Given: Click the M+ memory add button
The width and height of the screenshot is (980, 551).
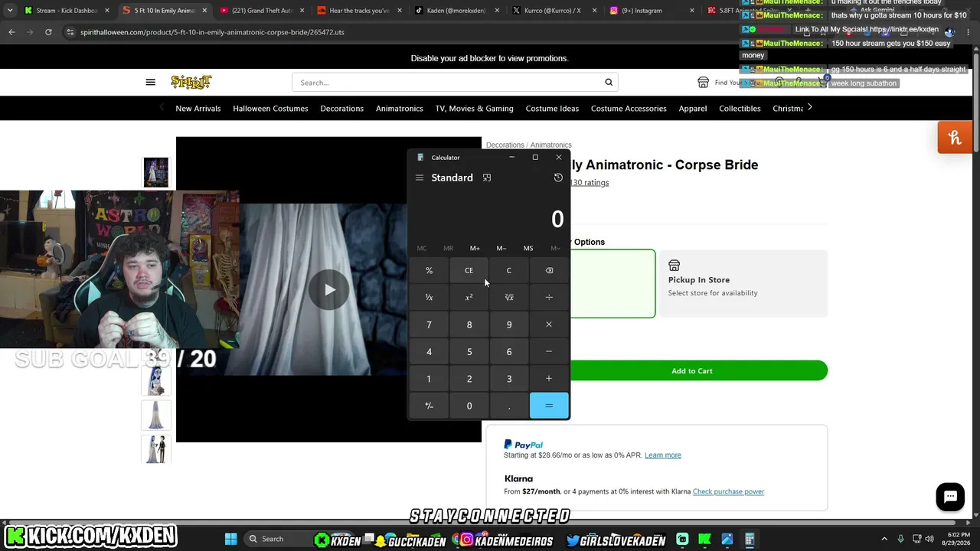Looking at the screenshot, I should coord(475,248).
